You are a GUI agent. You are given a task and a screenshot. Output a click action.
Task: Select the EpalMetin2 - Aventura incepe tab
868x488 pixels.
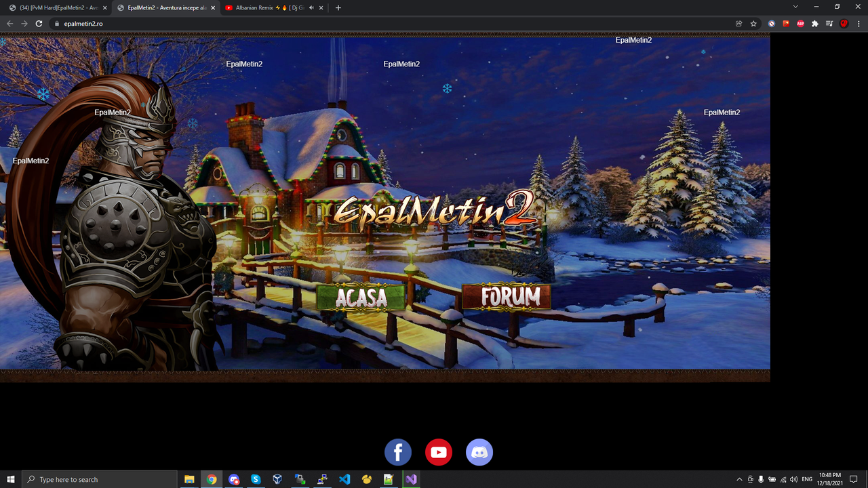(x=165, y=7)
